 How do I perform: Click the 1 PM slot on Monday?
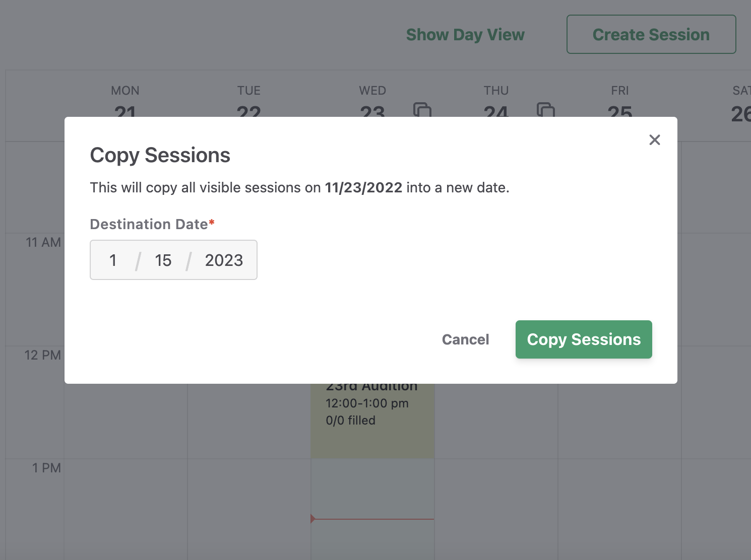(126, 509)
